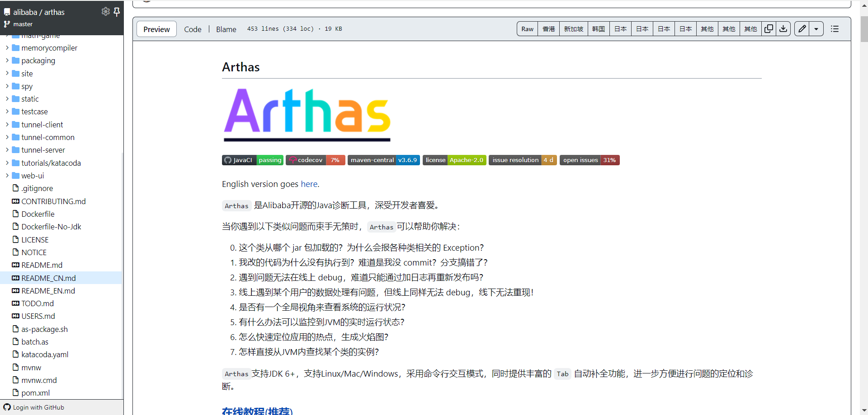This screenshot has width=868, height=415.
Task: Open the edit options dropdown arrow
Action: (816, 28)
